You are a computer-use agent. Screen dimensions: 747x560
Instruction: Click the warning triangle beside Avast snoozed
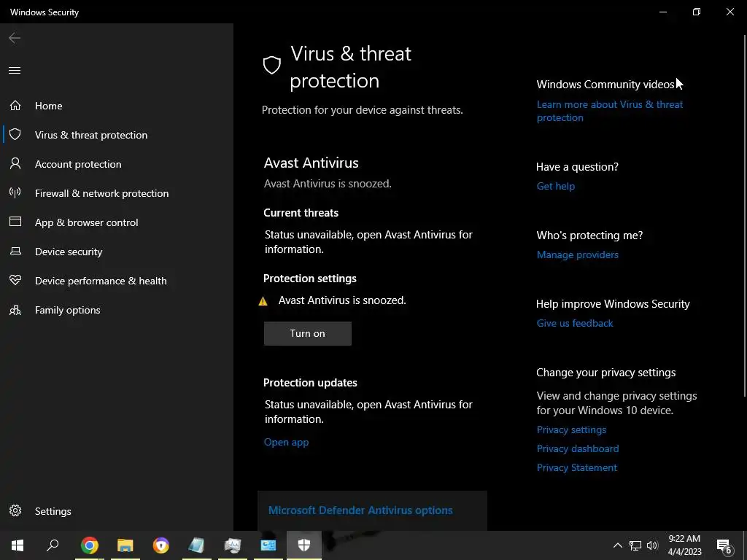[x=263, y=301]
